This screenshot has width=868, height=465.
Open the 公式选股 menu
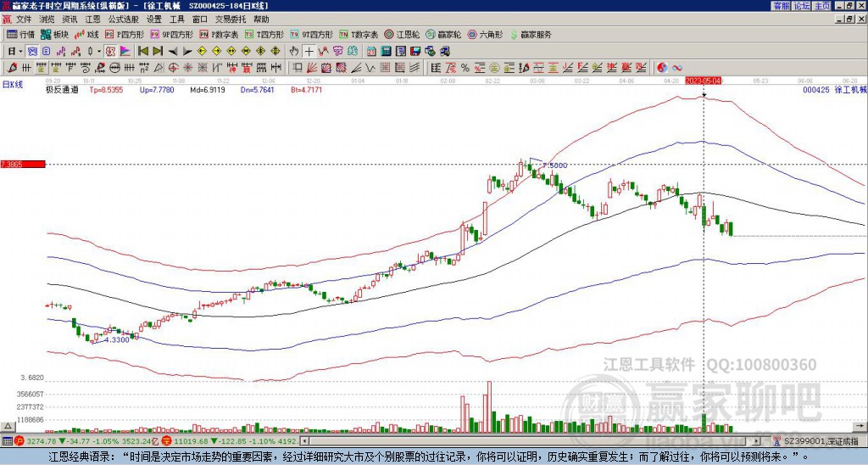click(x=124, y=20)
